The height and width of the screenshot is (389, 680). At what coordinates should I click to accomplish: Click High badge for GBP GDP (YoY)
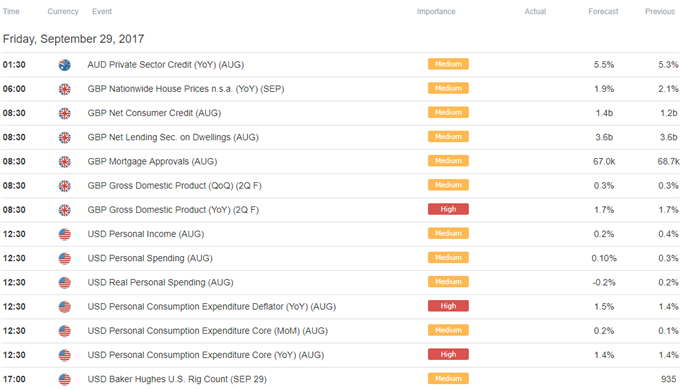coord(448,209)
